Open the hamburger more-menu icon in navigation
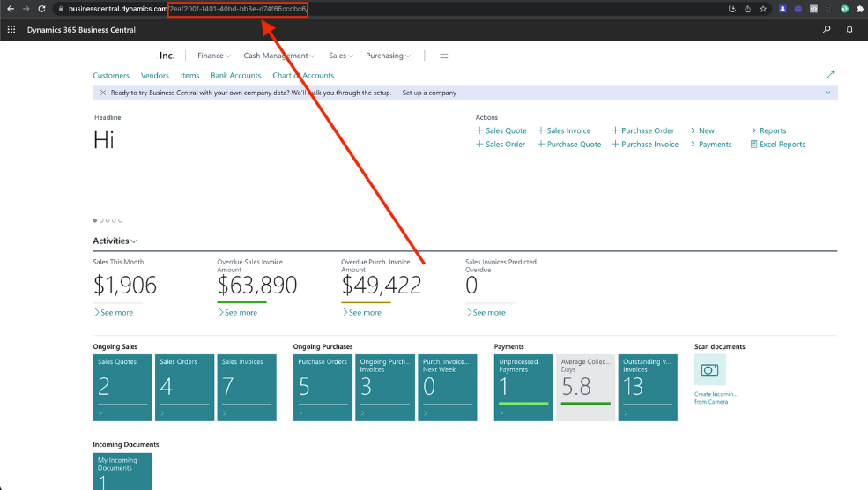Image resolution: width=868 pixels, height=490 pixels. 443,56
